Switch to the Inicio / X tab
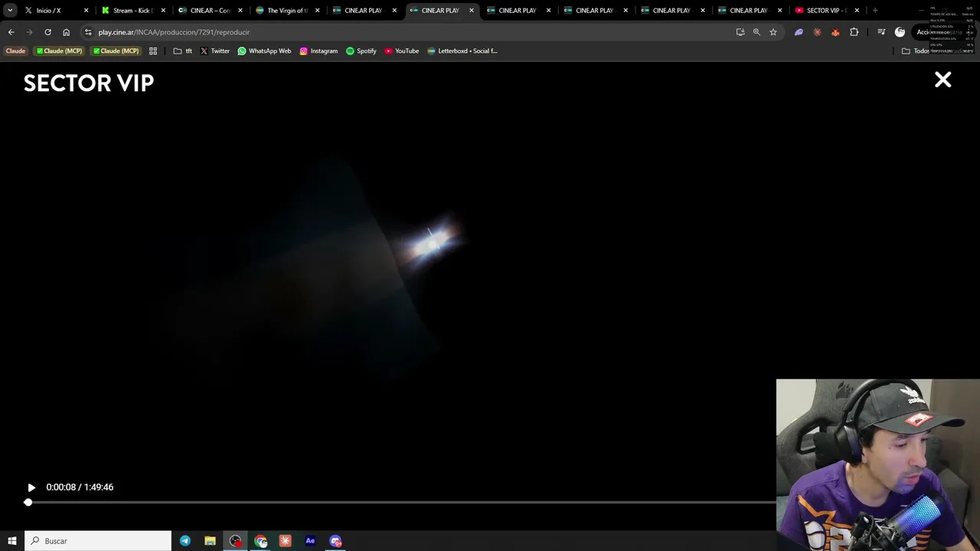 pos(55,11)
